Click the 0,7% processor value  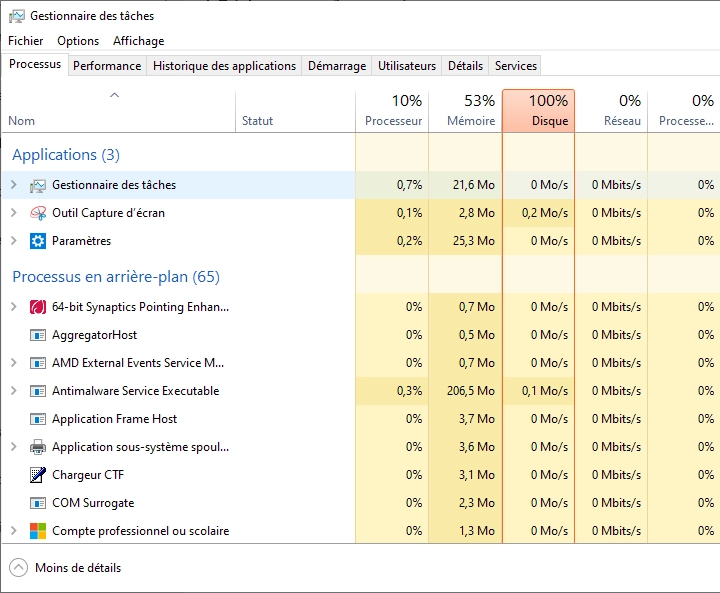(409, 185)
